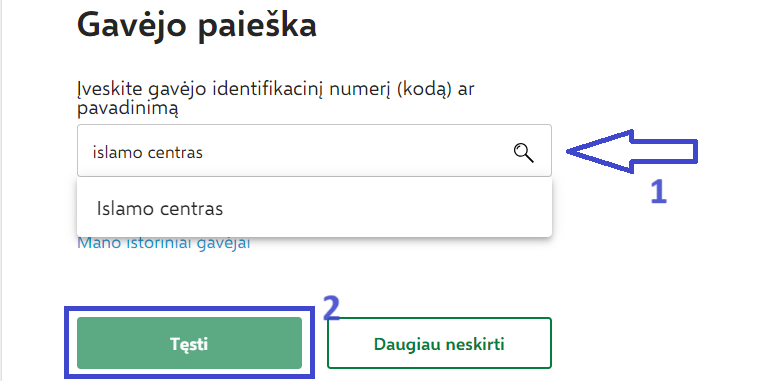Viewport: 763px width, 381px height.
Task: Click the blue arrow annotation pointing left
Action: click(632, 151)
